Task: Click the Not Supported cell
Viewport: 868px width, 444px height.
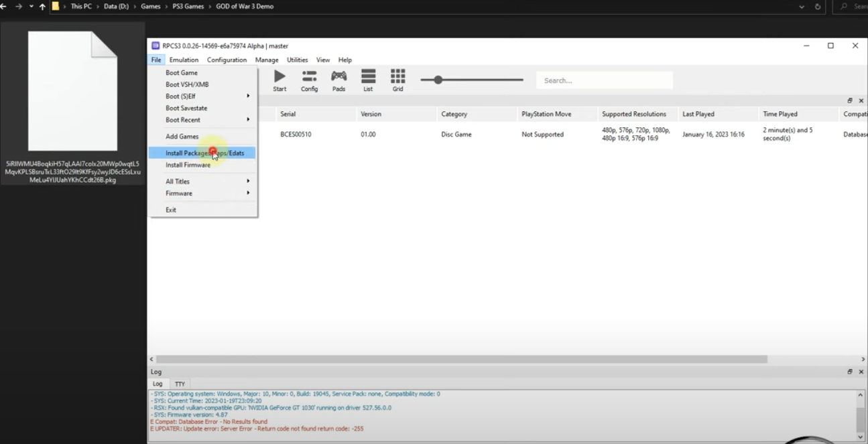Action: (x=542, y=135)
